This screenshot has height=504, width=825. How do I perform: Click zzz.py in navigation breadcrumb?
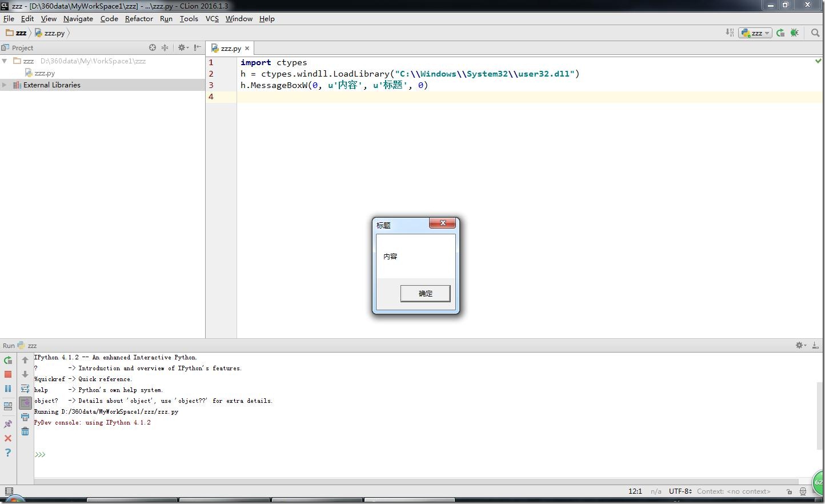tap(50, 33)
